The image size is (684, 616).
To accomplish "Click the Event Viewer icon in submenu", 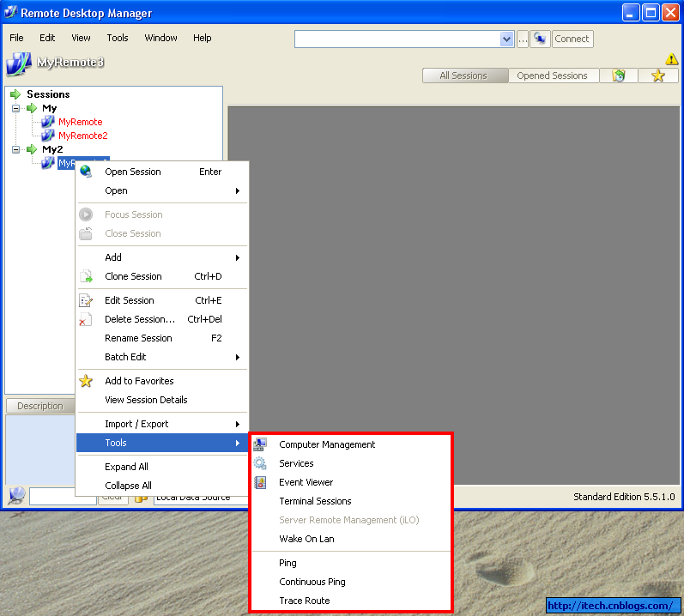I will coord(260,482).
